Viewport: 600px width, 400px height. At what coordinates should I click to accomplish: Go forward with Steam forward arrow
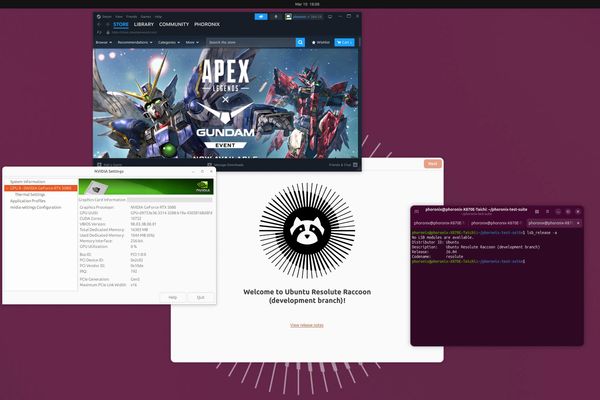point(108,24)
